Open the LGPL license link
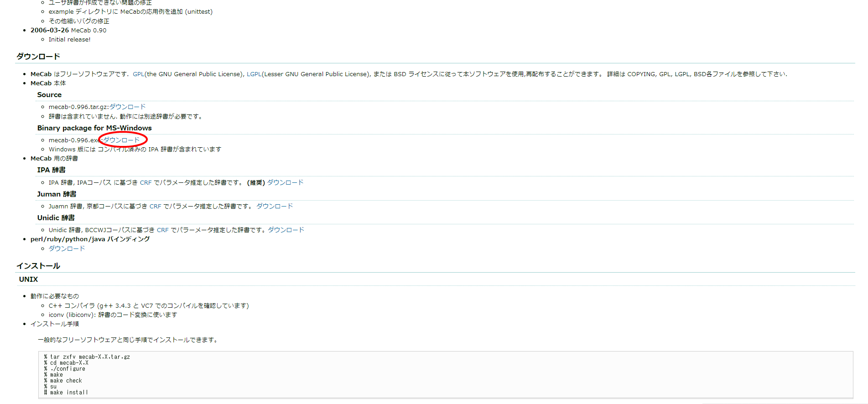 pyautogui.click(x=254, y=74)
